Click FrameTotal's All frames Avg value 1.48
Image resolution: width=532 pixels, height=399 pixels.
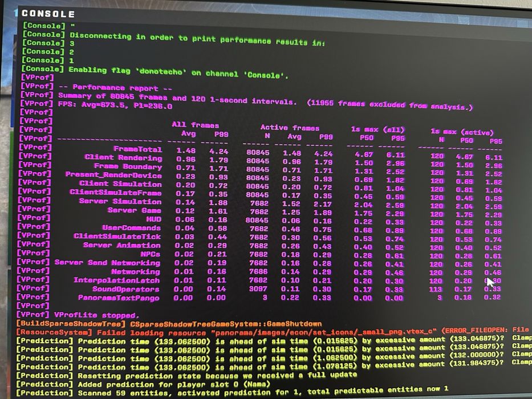(x=186, y=150)
